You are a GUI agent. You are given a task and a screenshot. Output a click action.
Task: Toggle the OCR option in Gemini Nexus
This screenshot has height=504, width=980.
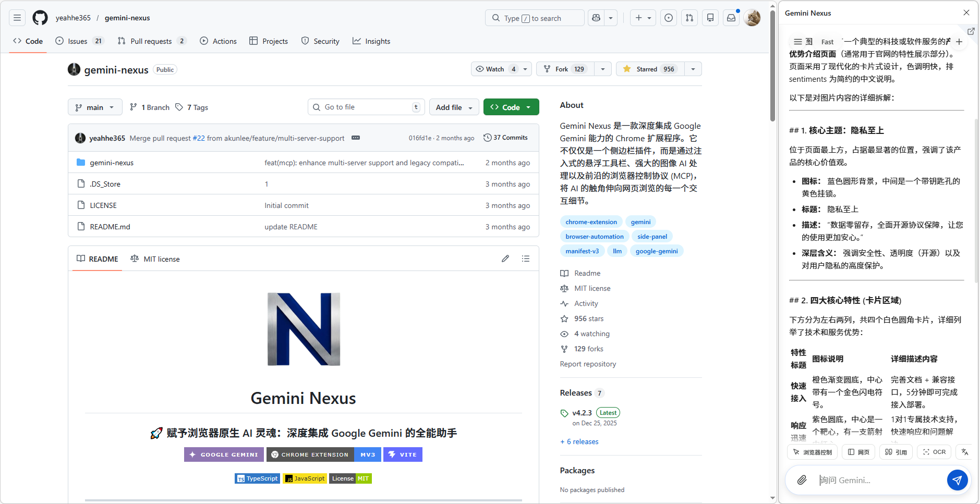click(934, 452)
